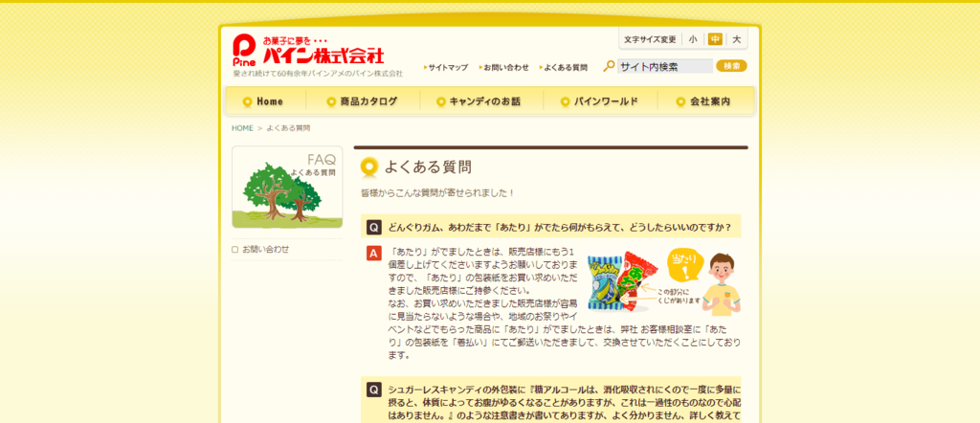The height and width of the screenshot is (423, 980).
Task: Click the boy with 当たり speech bubble
Action: coord(705,279)
